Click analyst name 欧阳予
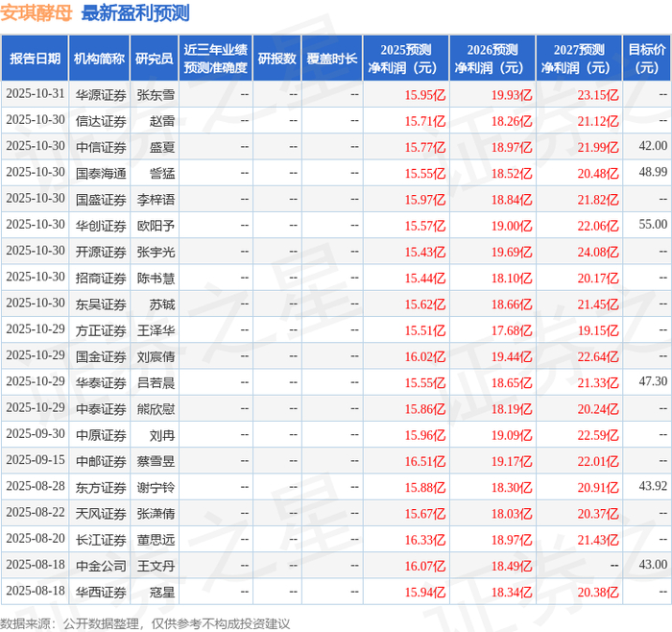Screen dimensions: 672x632 (x=156, y=226)
